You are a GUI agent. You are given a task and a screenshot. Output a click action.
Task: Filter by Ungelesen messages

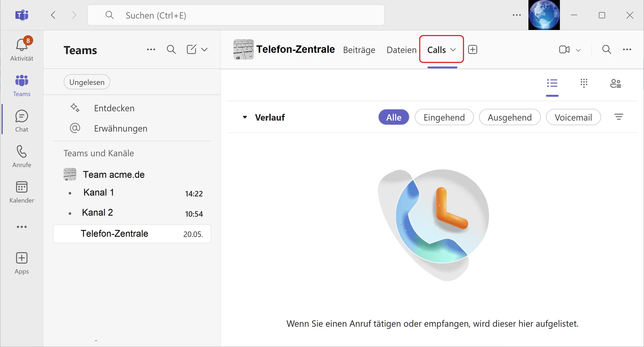tap(87, 82)
